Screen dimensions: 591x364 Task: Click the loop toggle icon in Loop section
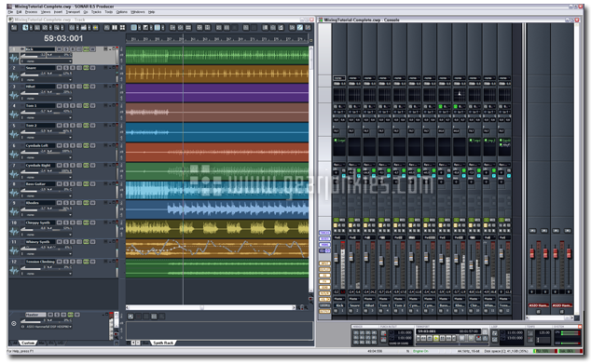click(x=494, y=333)
